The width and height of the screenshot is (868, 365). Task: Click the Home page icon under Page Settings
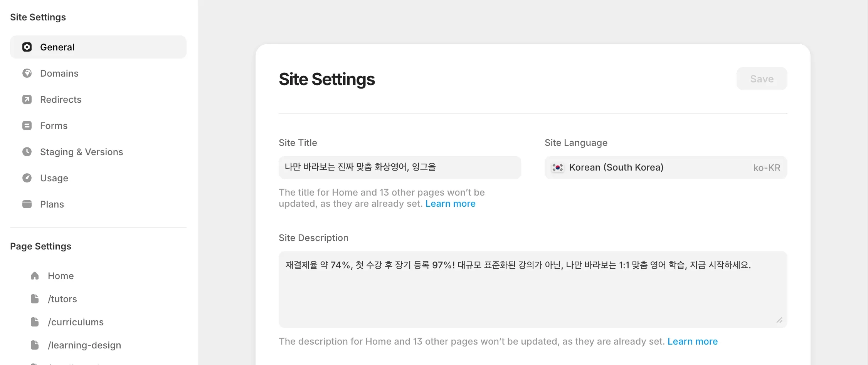[35, 276]
